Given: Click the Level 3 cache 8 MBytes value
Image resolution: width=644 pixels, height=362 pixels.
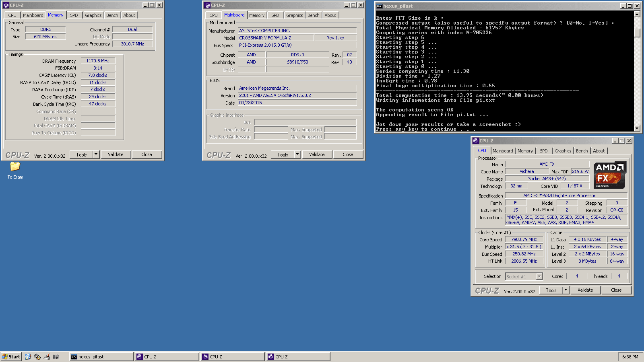Looking at the screenshot, I should coord(588,261).
